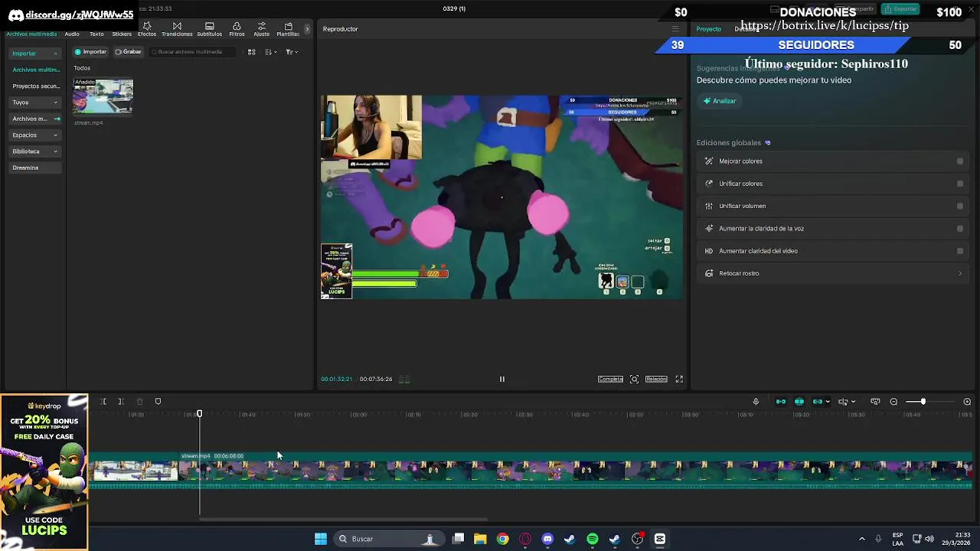Enable the Mejorar colores checkbox
The height and width of the screenshot is (551, 980).
point(960,161)
